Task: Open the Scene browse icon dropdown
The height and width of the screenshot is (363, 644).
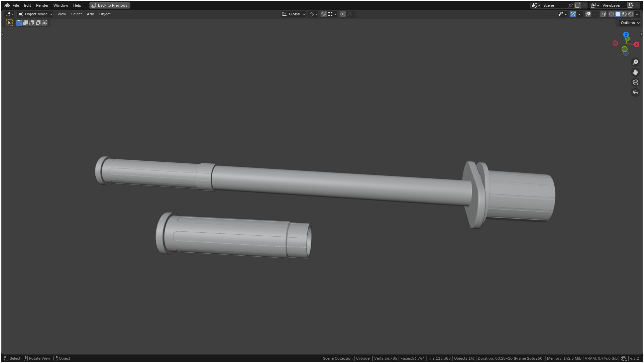Action: click(536, 5)
